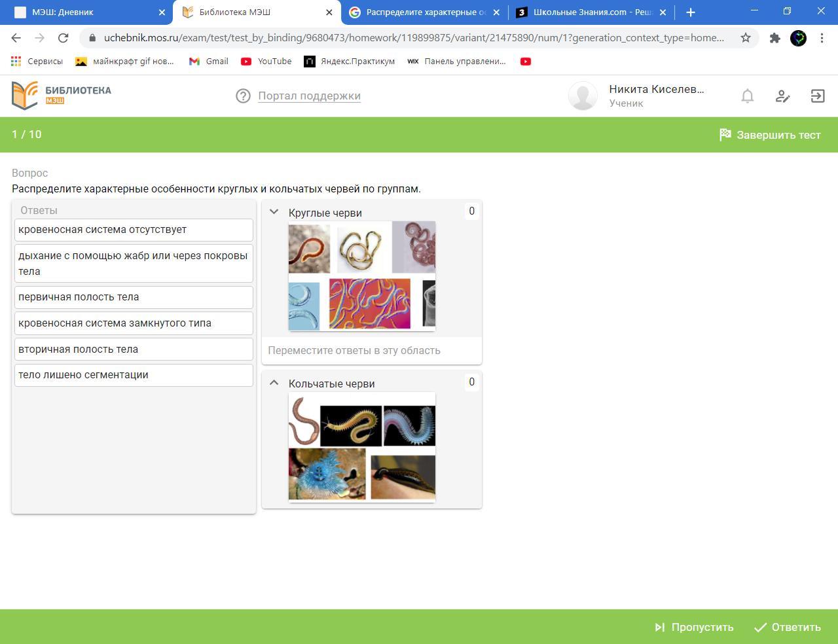Click the Ответы column header

39,210
